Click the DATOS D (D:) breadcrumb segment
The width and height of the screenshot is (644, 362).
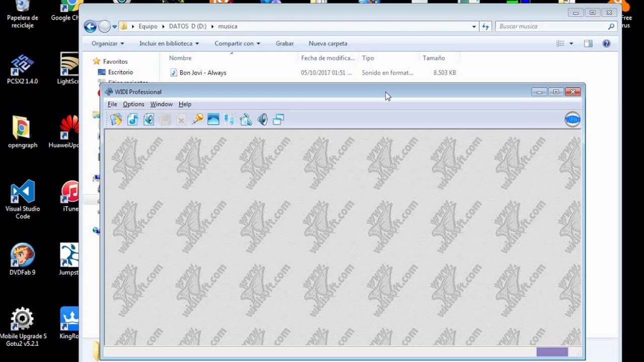click(x=188, y=26)
